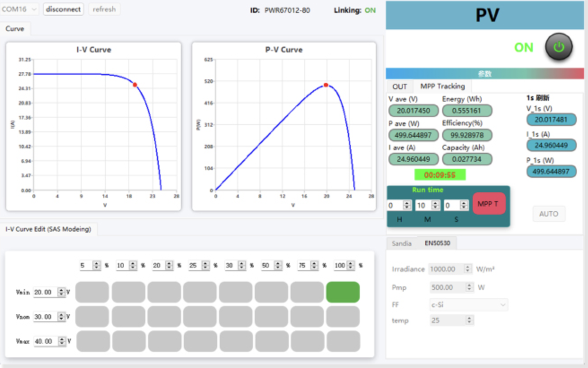Image resolution: width=588 pixels, height=368 pixels.
Task: Open the COM16 port dropdown
Action: [20, 9]
